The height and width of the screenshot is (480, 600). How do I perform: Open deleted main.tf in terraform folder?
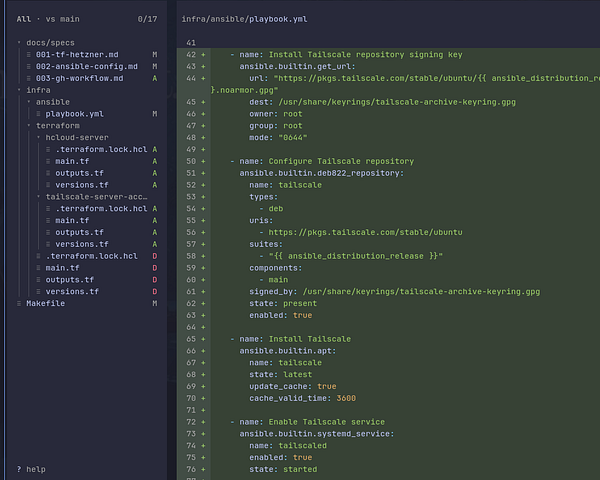point(62,268)
